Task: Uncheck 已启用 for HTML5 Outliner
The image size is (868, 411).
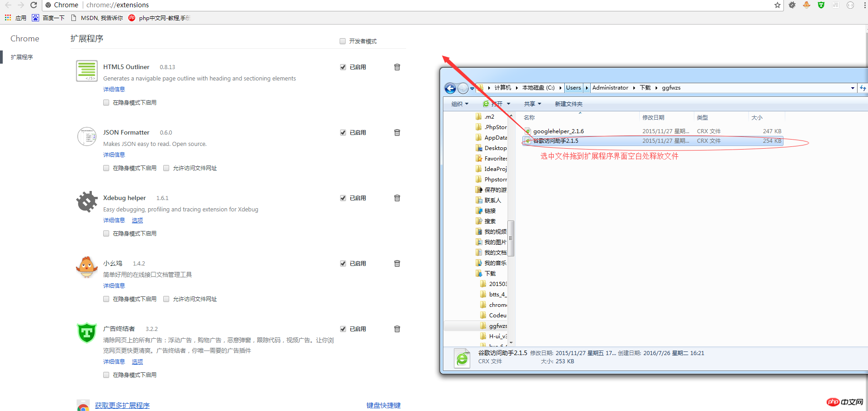Action: click(x=343, y=67)
